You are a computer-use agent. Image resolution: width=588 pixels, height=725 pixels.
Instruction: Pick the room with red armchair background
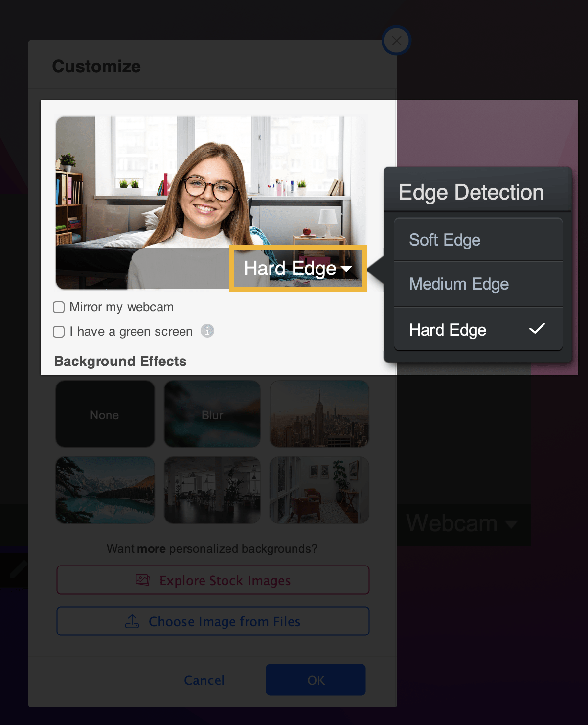319,490
